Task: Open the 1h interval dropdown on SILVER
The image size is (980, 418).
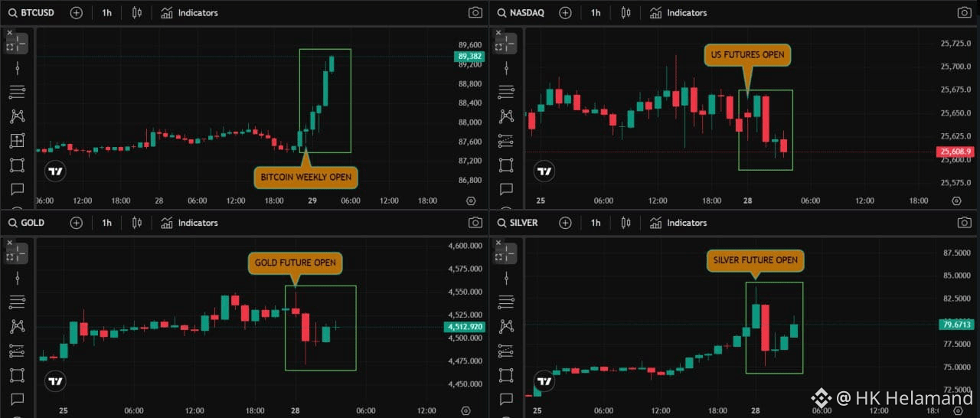Action: pyautogui.click(x=595, y=223)
